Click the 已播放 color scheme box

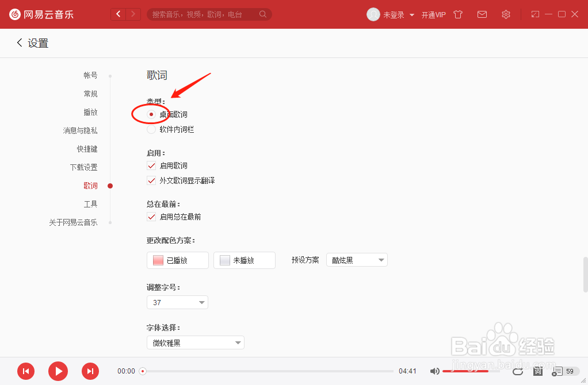tap(178, 260)
